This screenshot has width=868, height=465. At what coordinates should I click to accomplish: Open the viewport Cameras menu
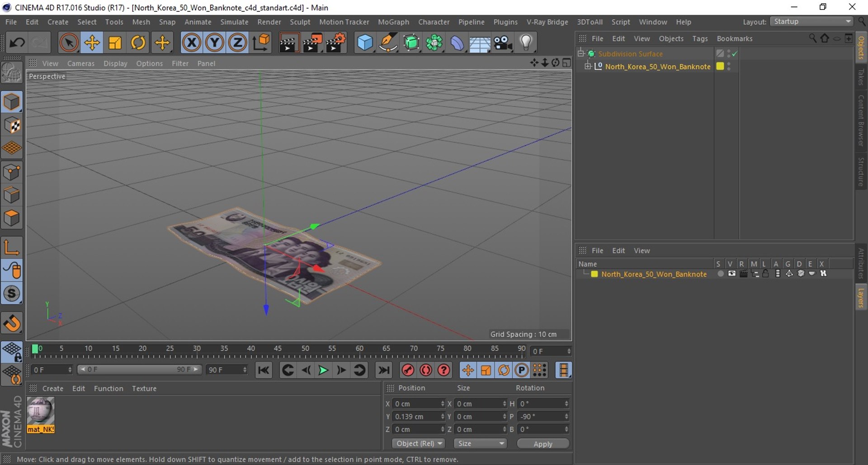pos(81,63)
